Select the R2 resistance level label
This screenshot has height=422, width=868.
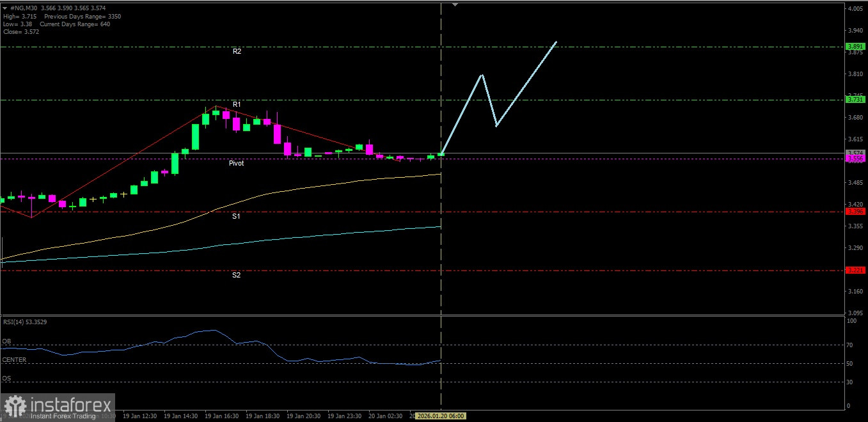[237, 51]
